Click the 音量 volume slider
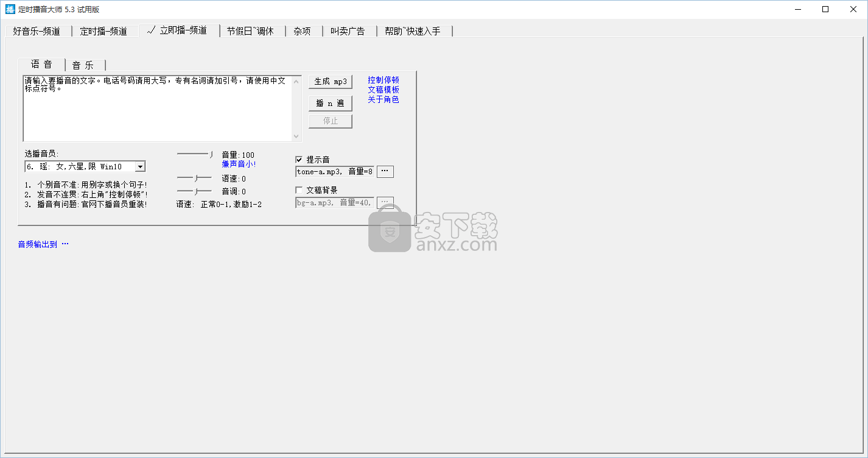 pyautogui.click(x=195, y=155)
